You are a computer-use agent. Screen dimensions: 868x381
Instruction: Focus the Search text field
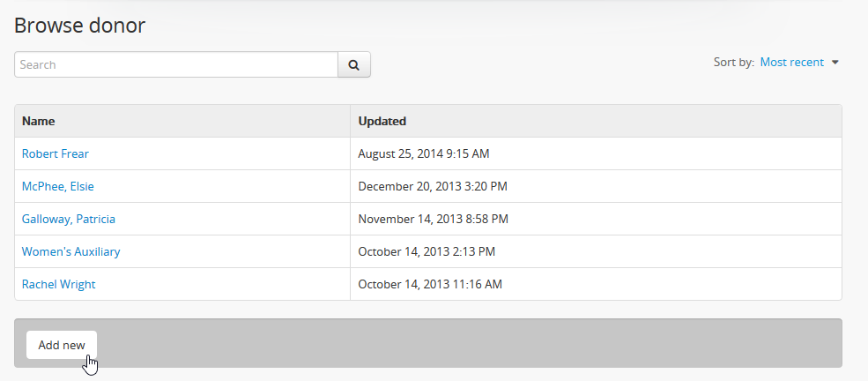[x=176, y=64]
